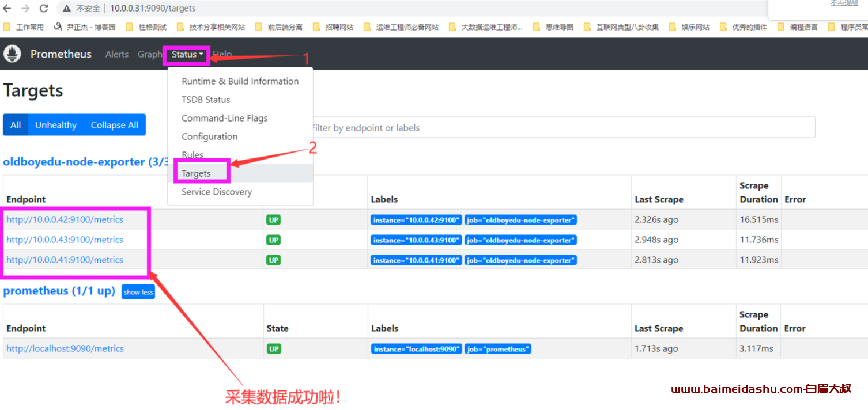Viewport: 868px width, 410px height.
Task: Click the Targets page heading
Action: click(x=33, y=90)
